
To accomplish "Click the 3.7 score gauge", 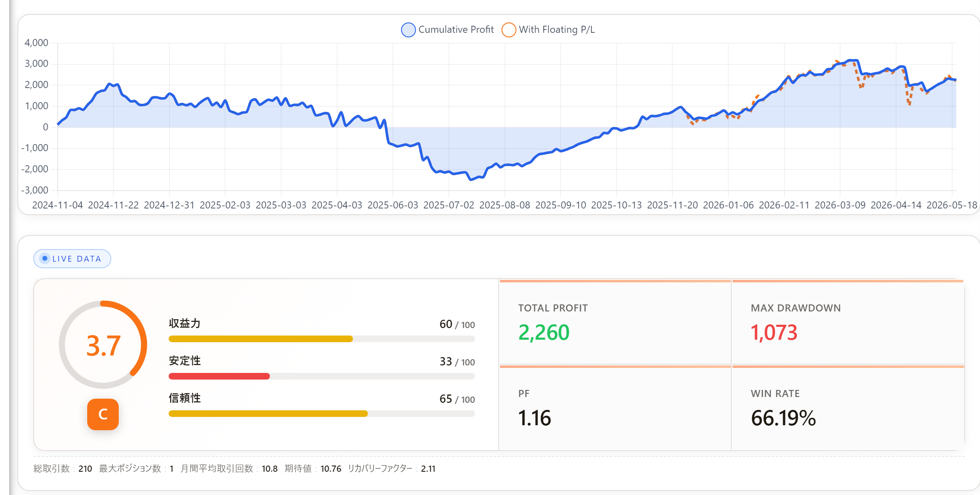I will [103, 345].
